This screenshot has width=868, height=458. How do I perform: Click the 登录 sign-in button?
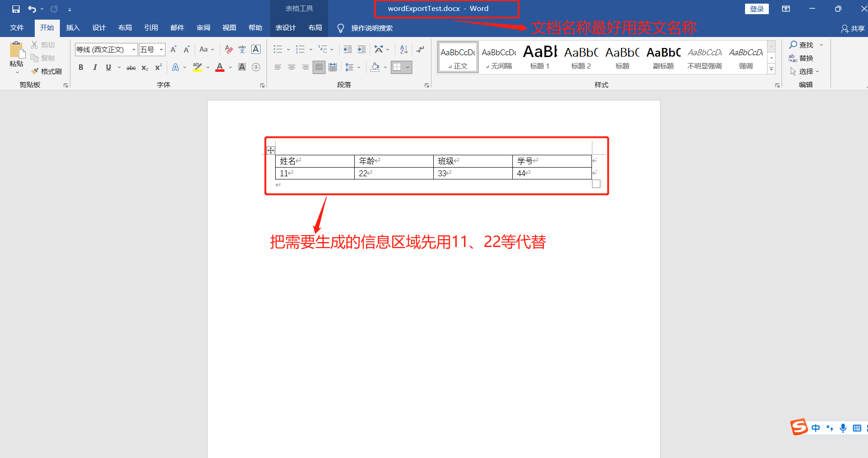click(x=756, y=8)
